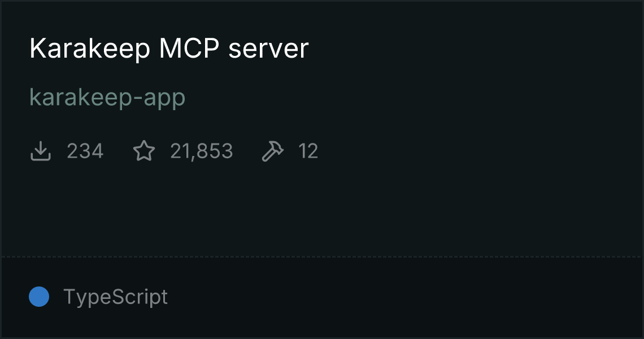Click MCP in the card heading
The height and width of the screenshot is (339, 644).
(189, 48)
